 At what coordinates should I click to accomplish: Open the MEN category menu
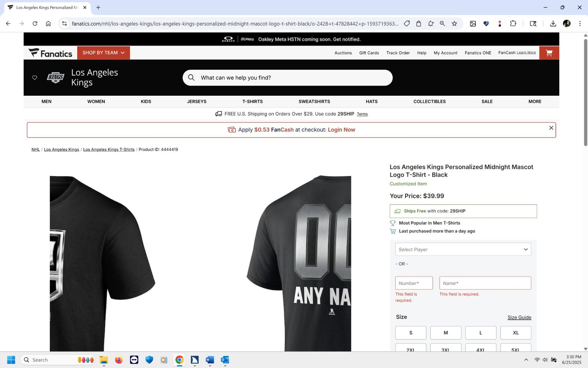[46, 102]
